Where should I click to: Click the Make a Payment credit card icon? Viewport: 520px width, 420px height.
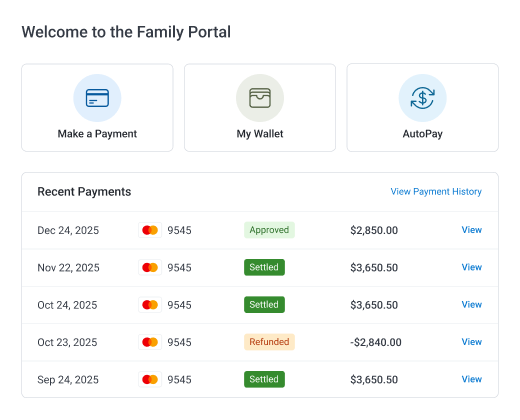97,98
